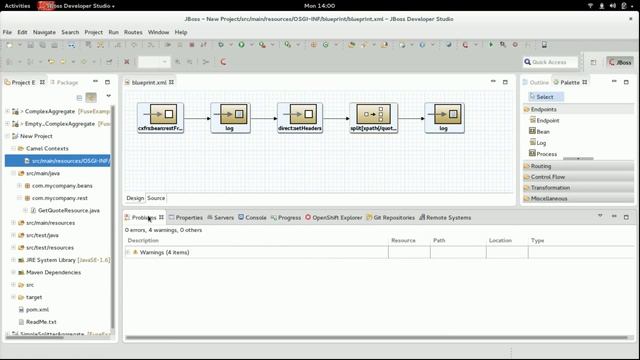Click the red C icon in second toolbar row
Screen dimensions: 640x360
(223, 62)
